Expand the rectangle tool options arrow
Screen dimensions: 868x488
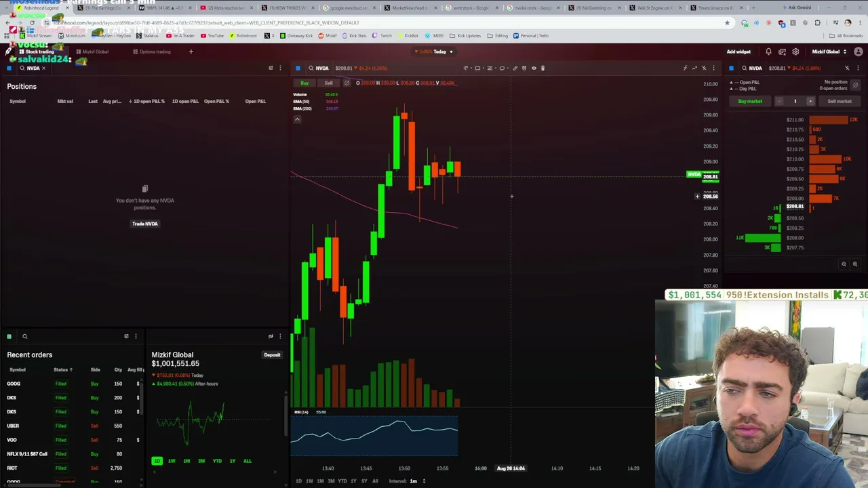[483, 68]
